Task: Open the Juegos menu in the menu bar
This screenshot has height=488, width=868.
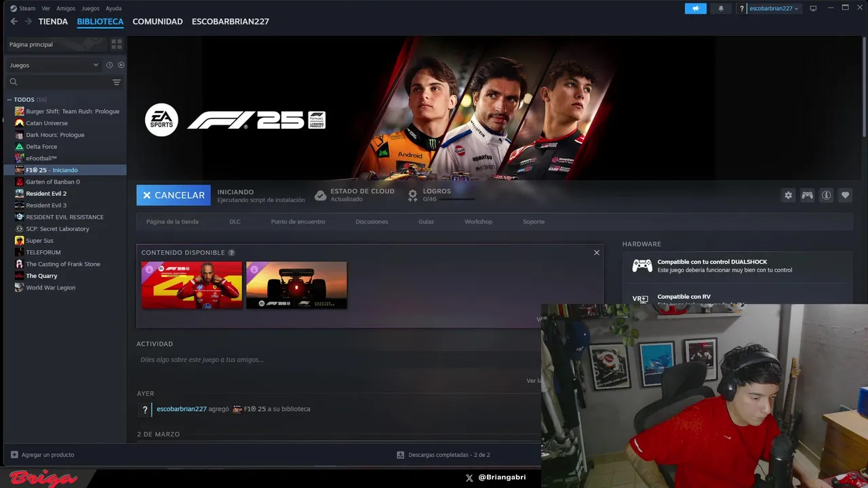Action: click(x=90, y=8)
